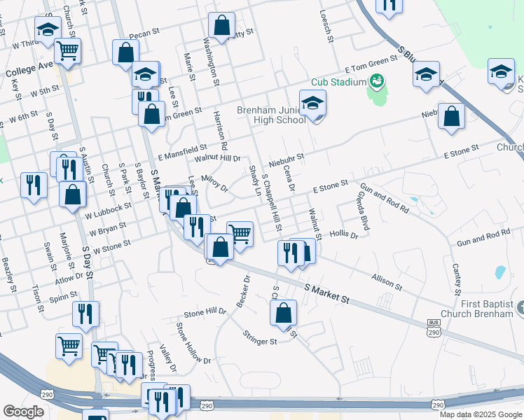
Task: Click the Hollis Dr label
Action: pyautogui.click(x=344, y=234)
